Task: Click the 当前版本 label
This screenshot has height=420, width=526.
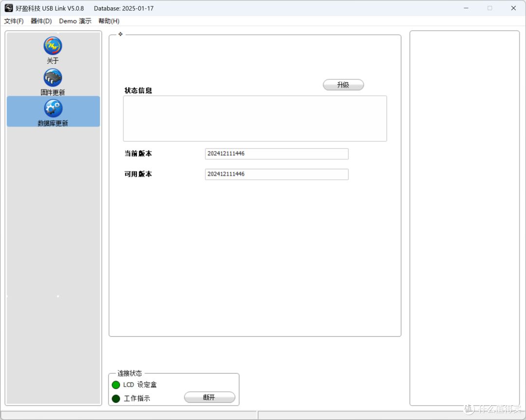Action: pyautogui.click(x=138, y=153)
